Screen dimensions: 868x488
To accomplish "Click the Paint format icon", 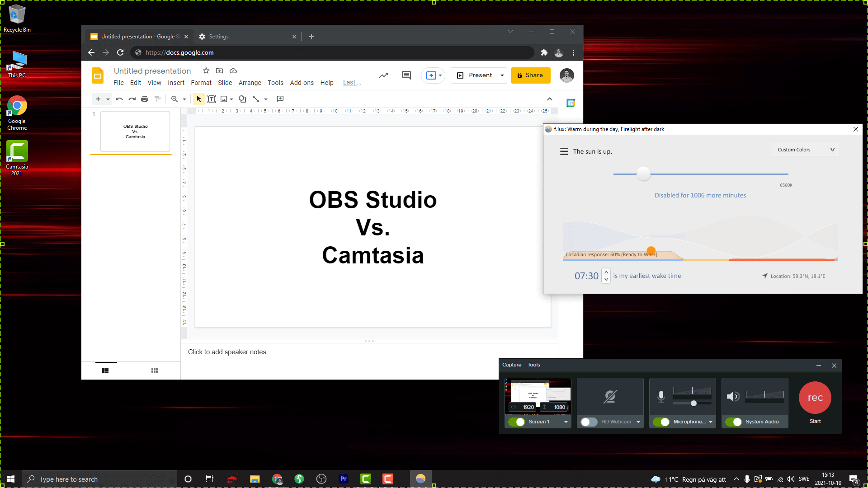I will click(x=157, y=99).
